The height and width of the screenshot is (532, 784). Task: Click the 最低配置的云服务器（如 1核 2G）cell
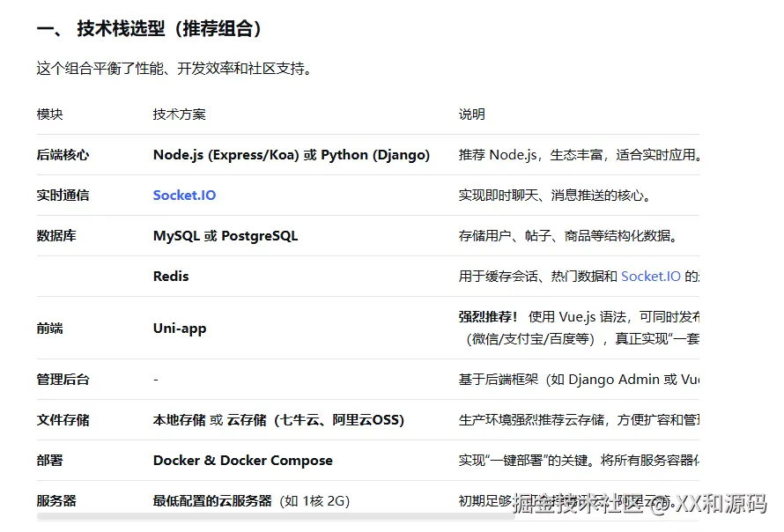click(252, 500)
